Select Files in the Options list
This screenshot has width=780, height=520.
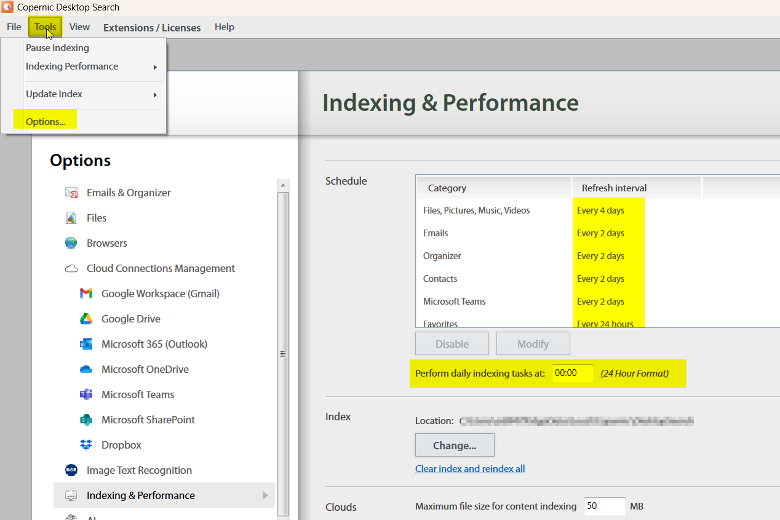tap(97, 218)
